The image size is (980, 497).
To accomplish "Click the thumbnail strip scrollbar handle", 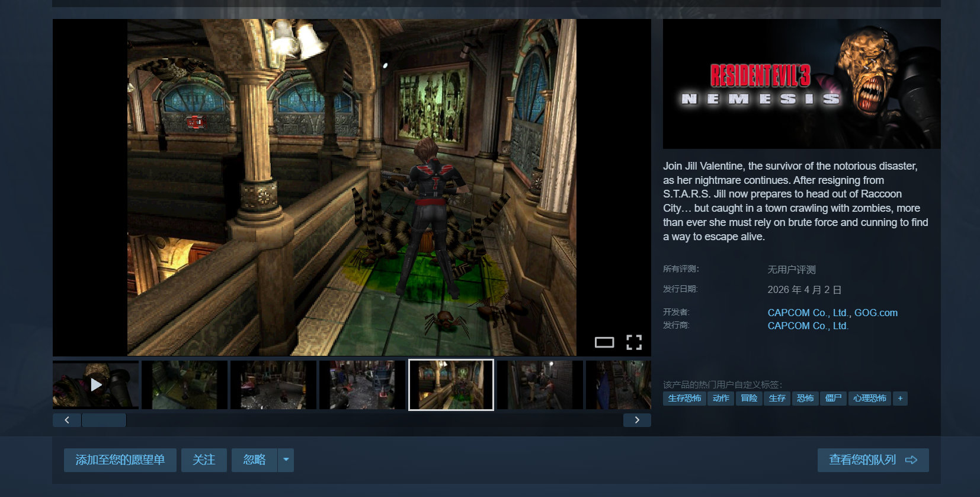I will pyautogui.click(x=104, y=420).
